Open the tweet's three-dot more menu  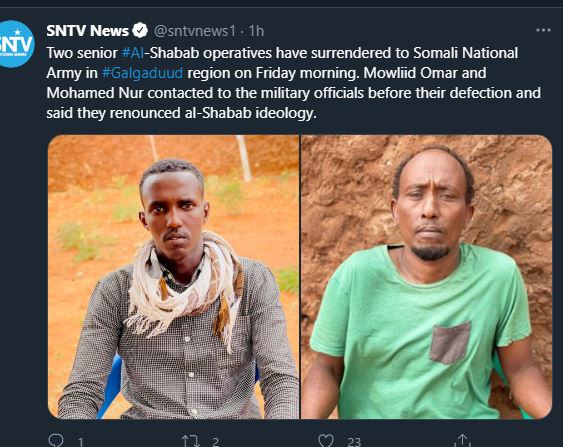pyautogui.click(x=543, y=30)
